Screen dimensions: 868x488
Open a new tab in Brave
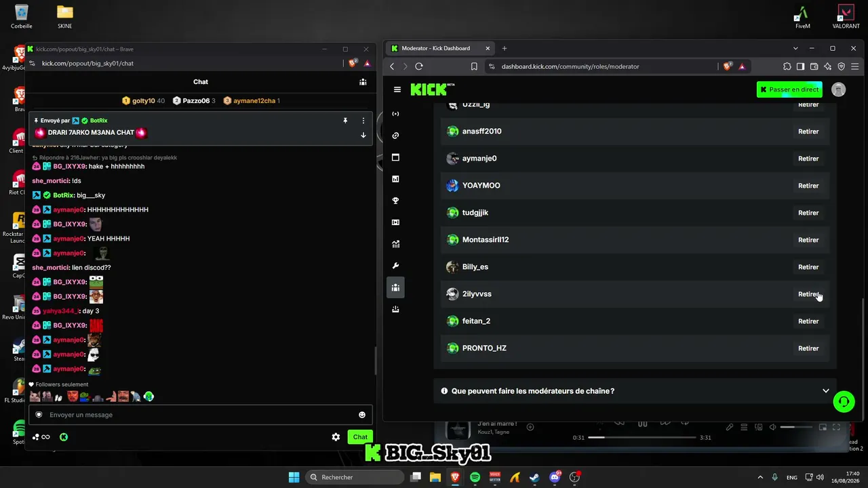coord(505,48)
